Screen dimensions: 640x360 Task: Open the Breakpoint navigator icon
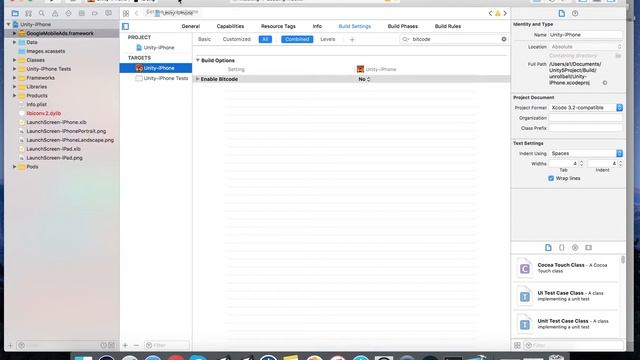(95, 13)
